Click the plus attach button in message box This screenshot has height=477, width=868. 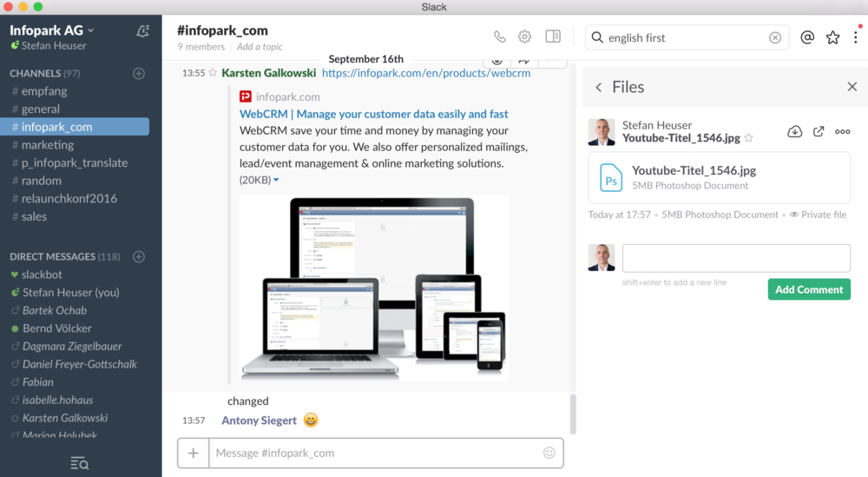pyautogui.click(x=194, y=454)
